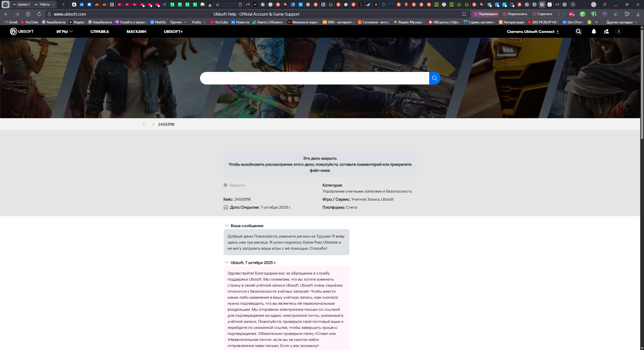Image resolution: width=644 pixels, height=350 pixels.
Task: Open the header search magnifier icon
Action: [x=579, y=31]
